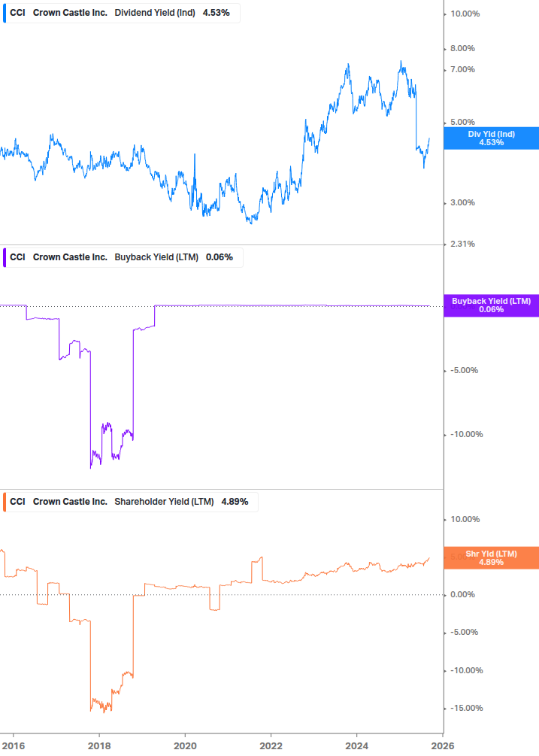Click the purple color bar of Buyback Yield legend
Image resolution: width=539 pixels, height=756 pixels.
coord(5,257)
